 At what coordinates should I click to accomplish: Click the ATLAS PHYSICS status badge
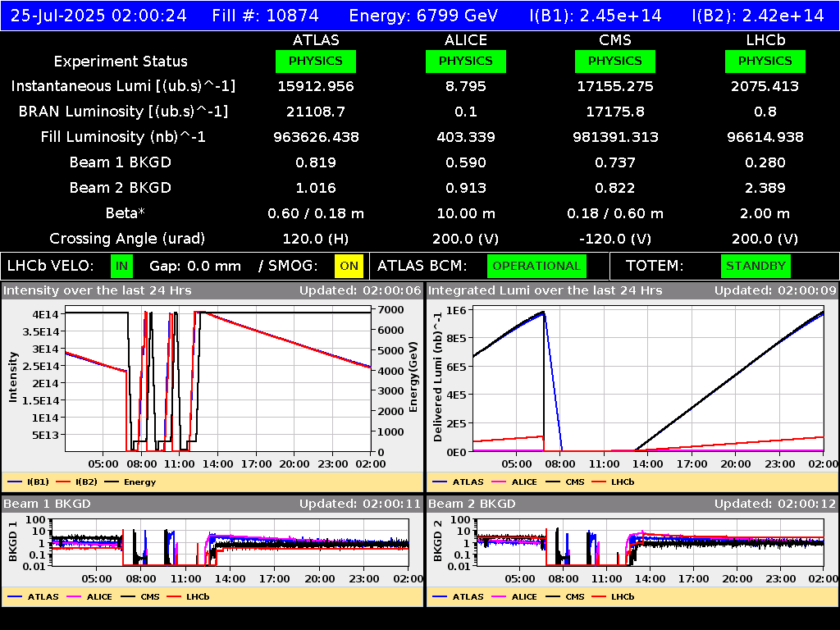[x=316, y=61]
